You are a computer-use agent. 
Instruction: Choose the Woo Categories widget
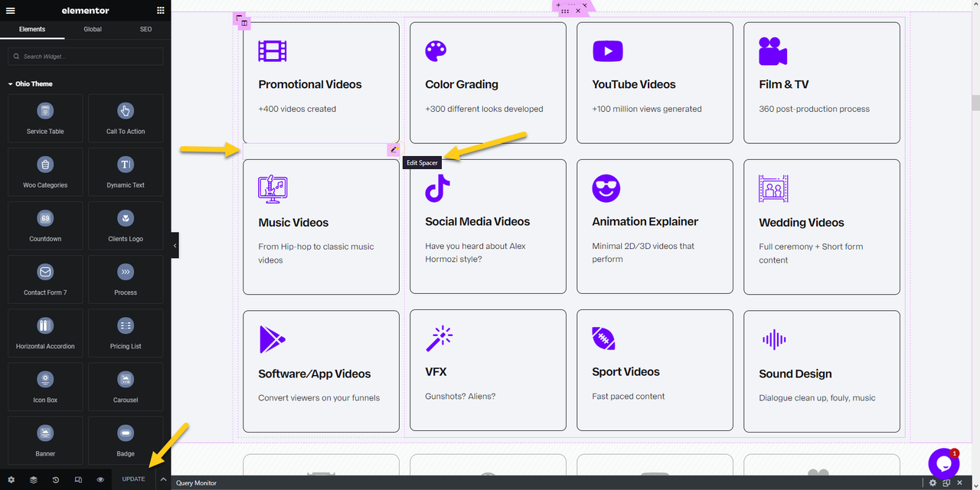[x=45, y=172]
